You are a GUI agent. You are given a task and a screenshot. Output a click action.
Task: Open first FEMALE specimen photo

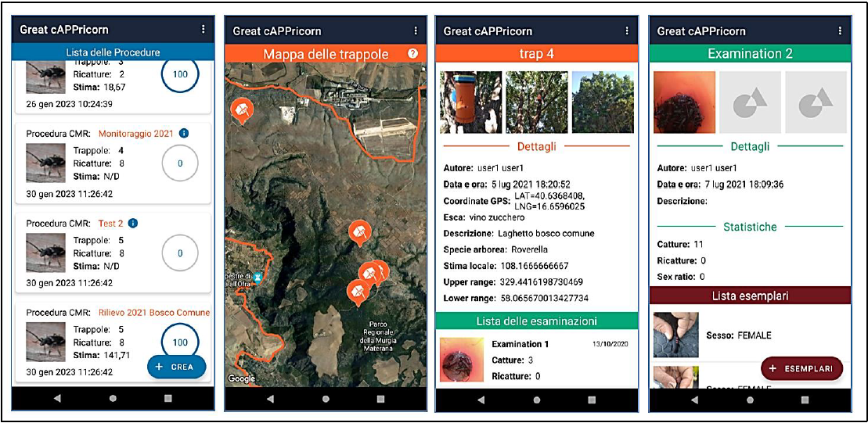click(x=676, y=335)
